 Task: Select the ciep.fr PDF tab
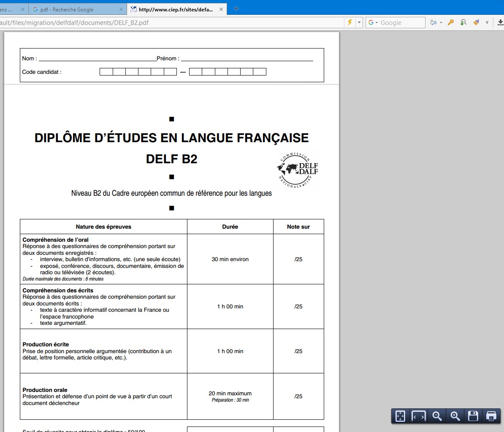(x=177, y=9)
